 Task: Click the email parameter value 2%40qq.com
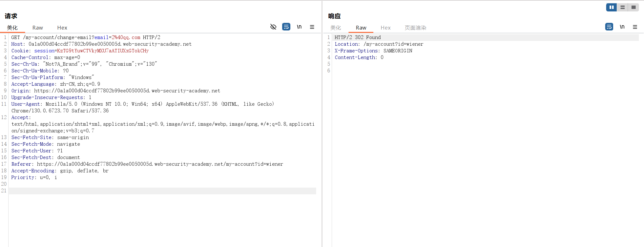tap(126, 37)
